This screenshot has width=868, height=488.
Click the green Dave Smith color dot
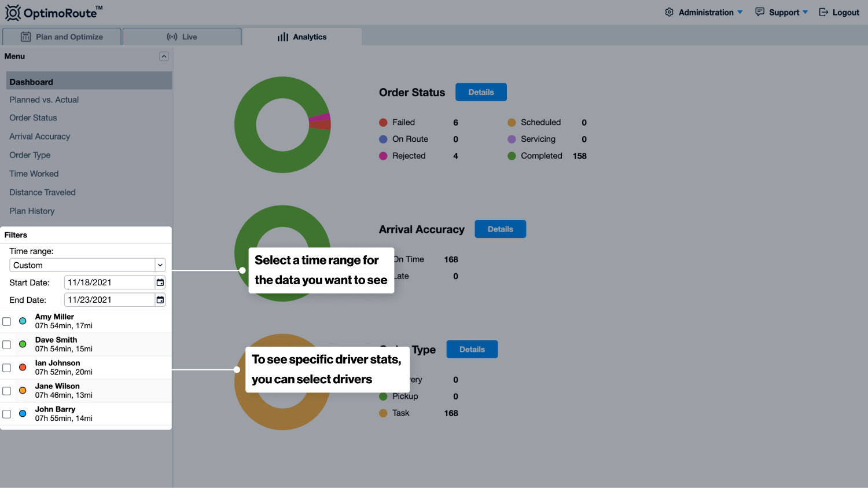23,344
